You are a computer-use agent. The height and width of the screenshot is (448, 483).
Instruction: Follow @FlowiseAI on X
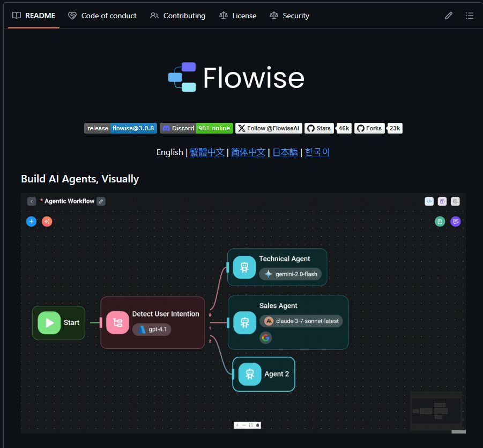coord(269,128)
